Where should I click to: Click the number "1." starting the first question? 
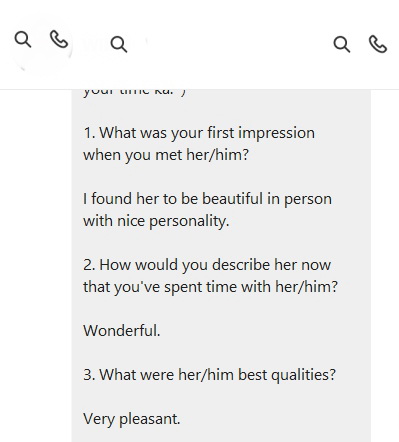point(90,133)
